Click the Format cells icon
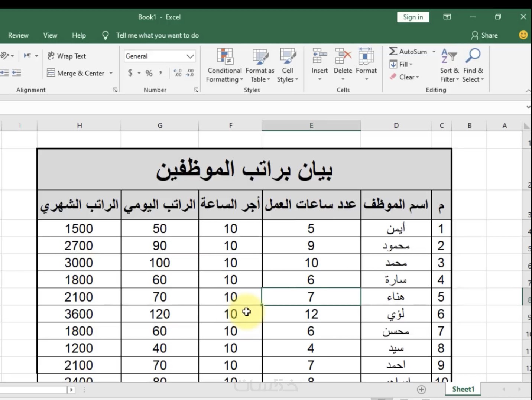 366,56
